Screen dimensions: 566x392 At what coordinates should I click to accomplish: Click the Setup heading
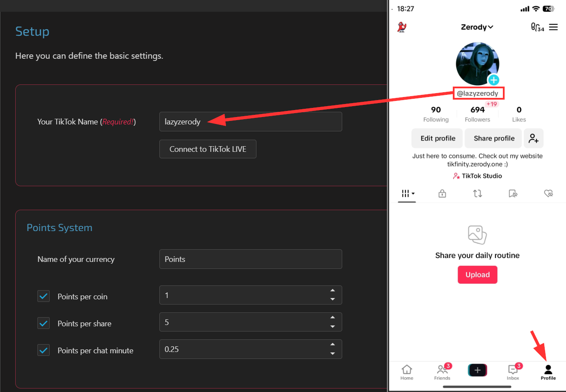pyautogui.click(x=32, y=31)
